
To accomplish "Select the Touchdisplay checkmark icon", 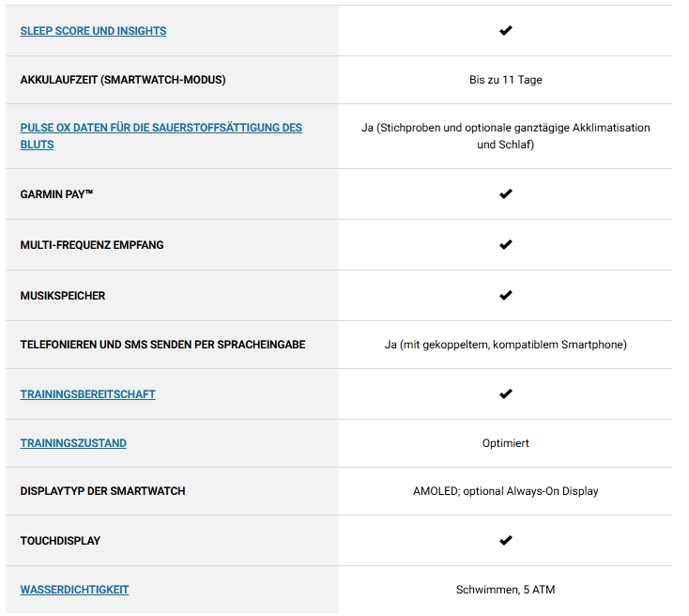I will click(x=505, y=541).
